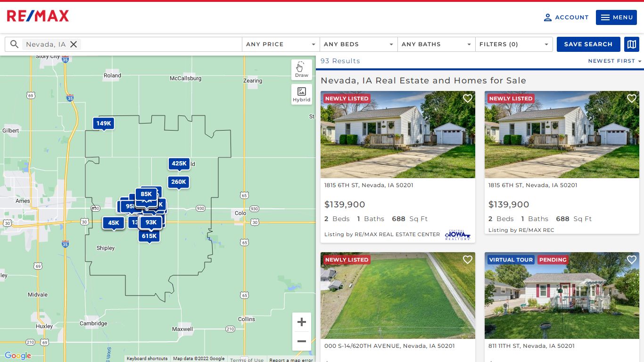This screenshot has height=362, width=644.
Task: Select the 85K map price marker
Action: 146,194
